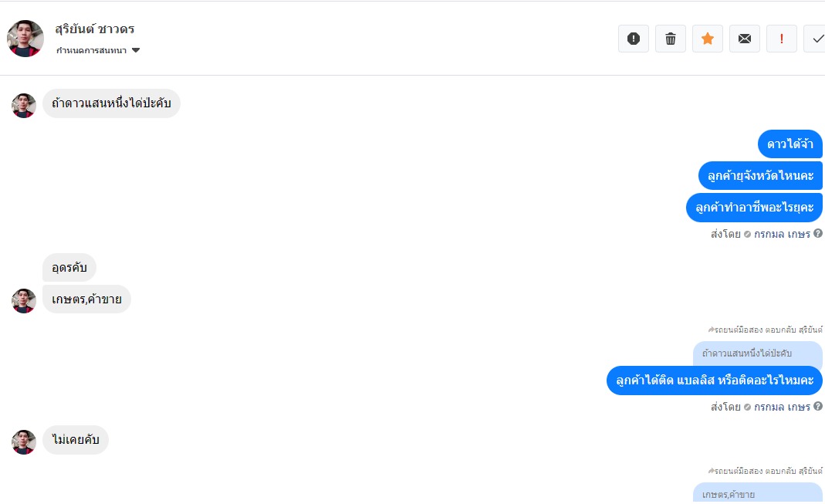Click the spam report octagon icon

click(634, 39)
